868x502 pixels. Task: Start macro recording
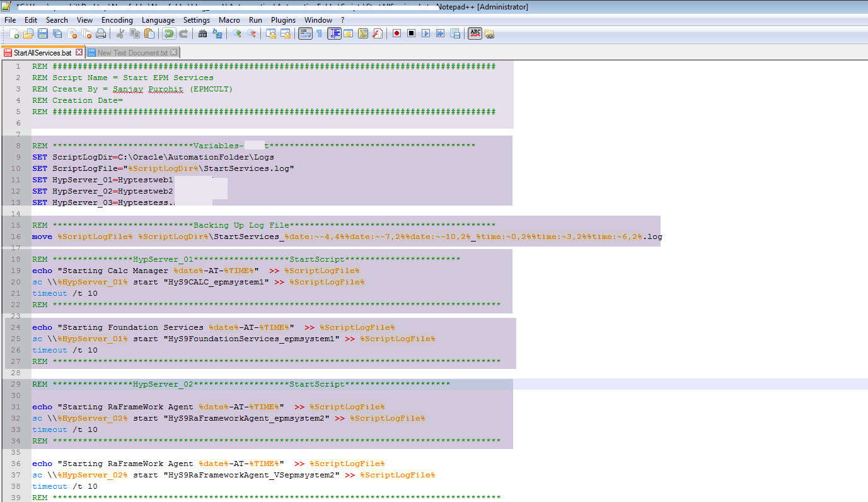(398, 33)
